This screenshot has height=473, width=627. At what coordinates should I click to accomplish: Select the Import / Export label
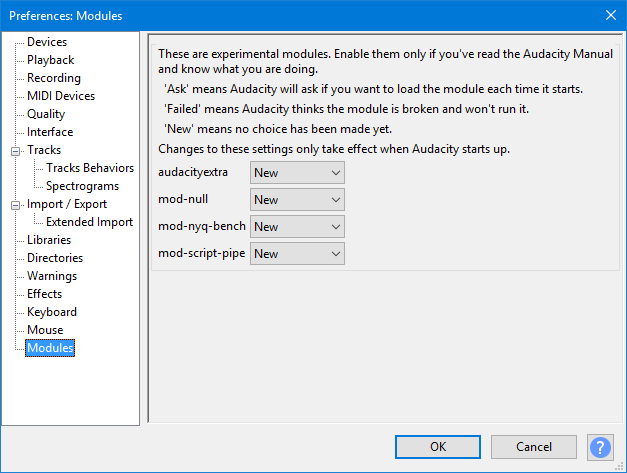(67, 204)
